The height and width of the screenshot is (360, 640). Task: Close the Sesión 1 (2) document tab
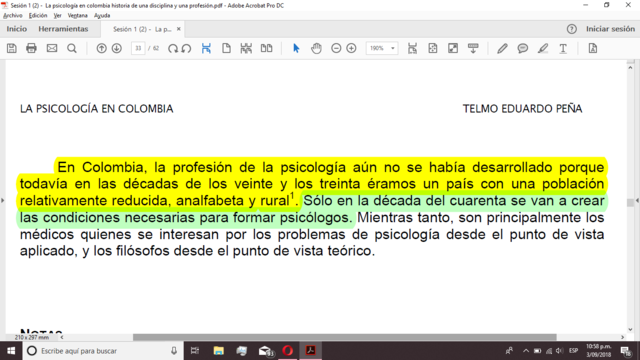tap(178, 29)
